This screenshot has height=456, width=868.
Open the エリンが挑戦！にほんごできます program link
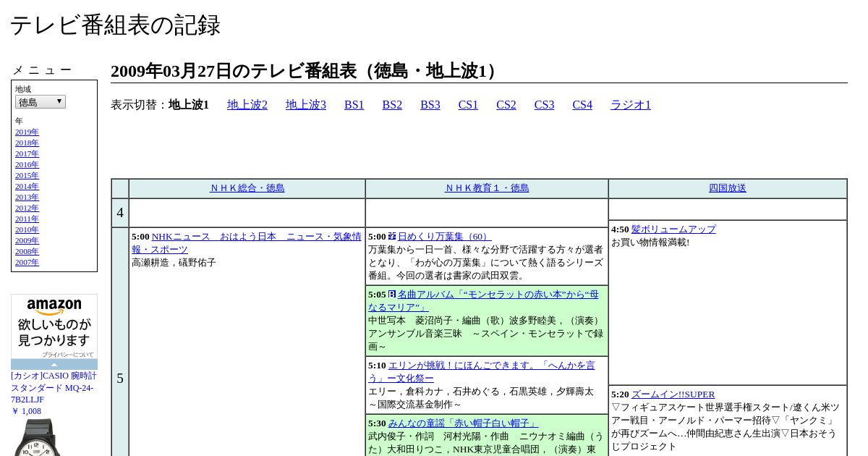coord(482,372)
